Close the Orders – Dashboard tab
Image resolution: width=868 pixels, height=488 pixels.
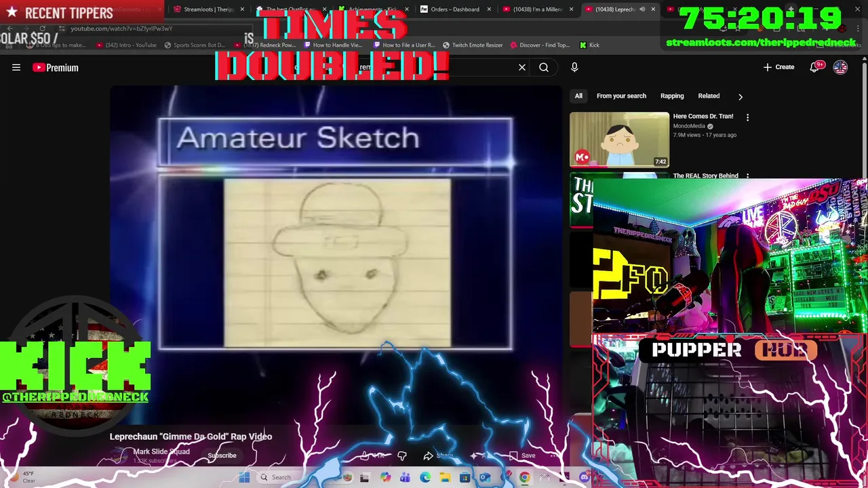[x=489, y=9]
